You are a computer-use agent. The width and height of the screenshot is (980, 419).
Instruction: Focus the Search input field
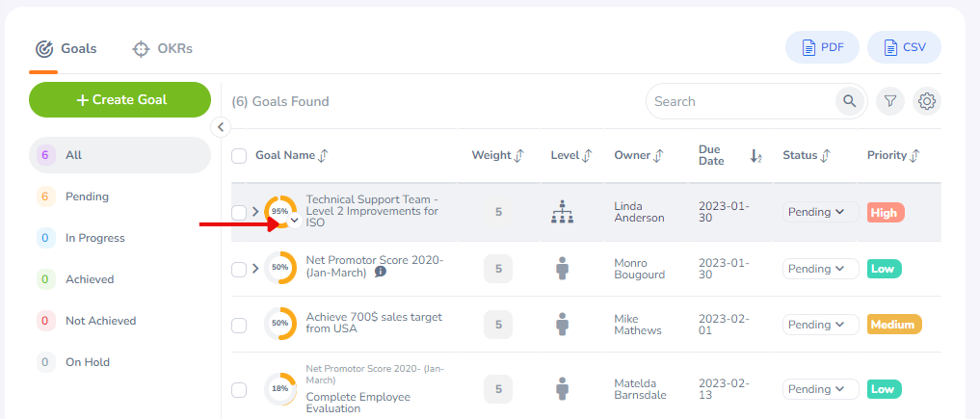[x=744, y=101]
